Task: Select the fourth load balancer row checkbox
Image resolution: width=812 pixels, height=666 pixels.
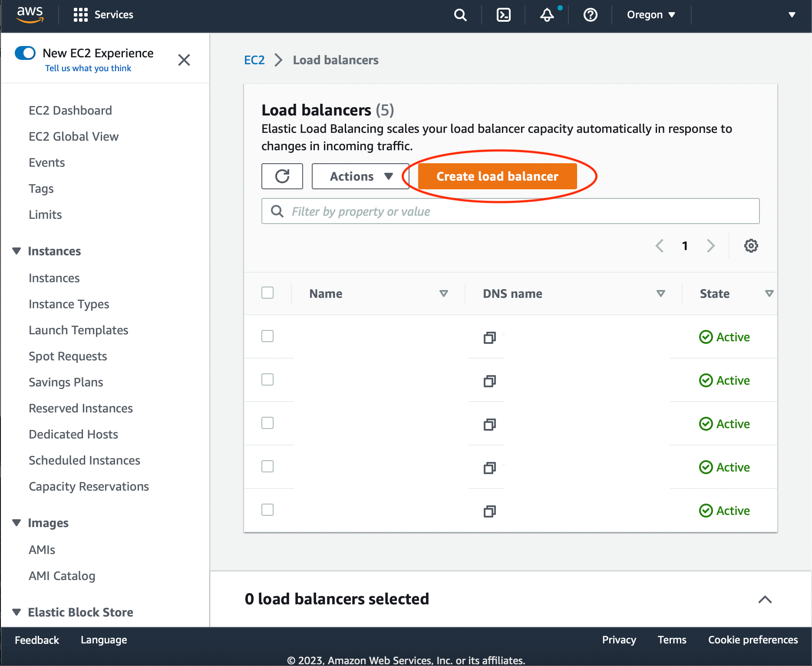Action: tap(267, 466)
